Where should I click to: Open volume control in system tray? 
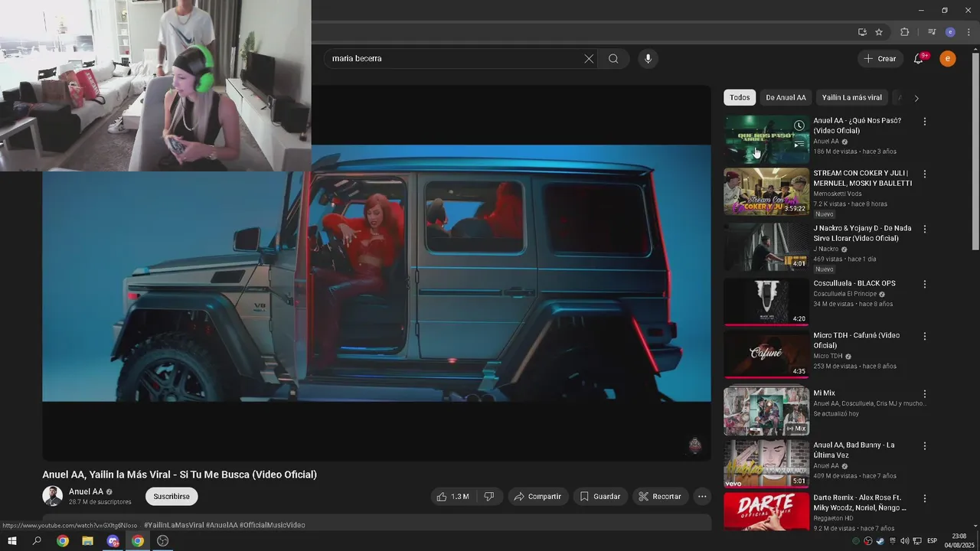pyautogui.click(x=904, y=541)
